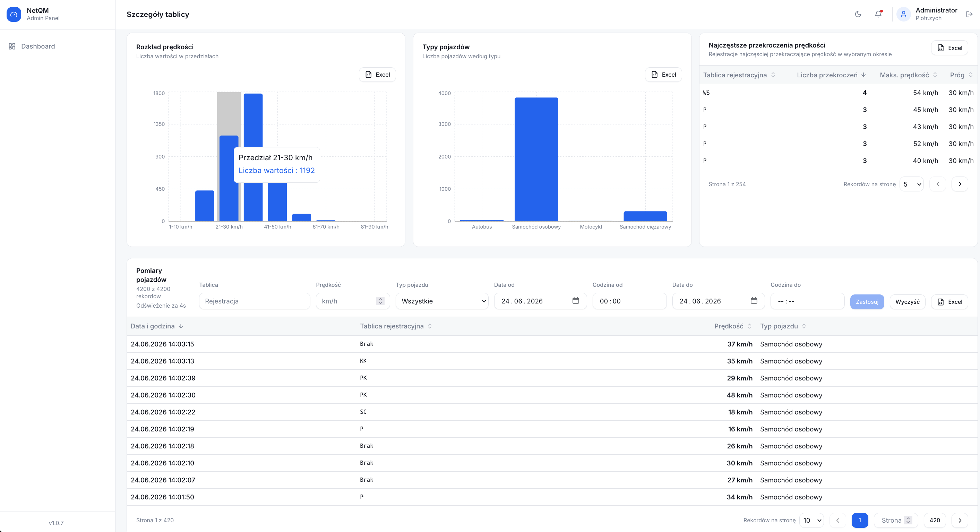Open speeding table records-per-page dropdown

[912, 184]
